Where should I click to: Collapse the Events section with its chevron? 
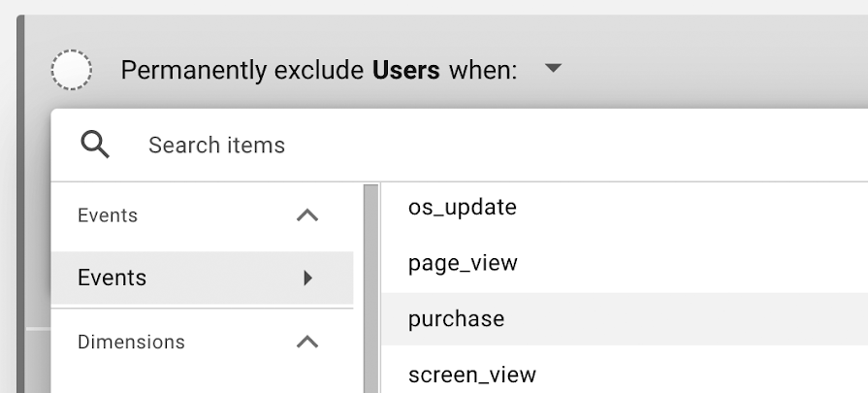pos(307,215)
